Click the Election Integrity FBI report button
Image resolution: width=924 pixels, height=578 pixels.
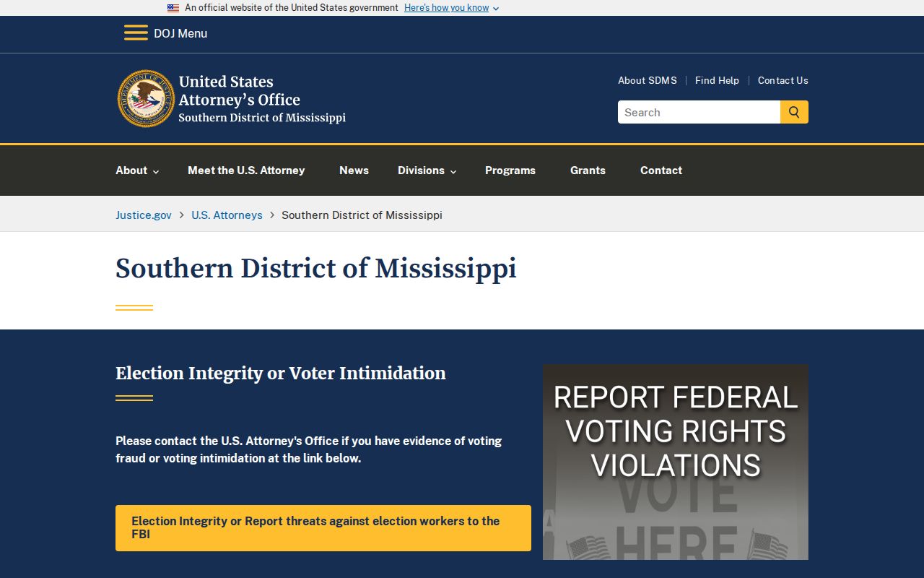pyautogui.click(x=323, y=528)
